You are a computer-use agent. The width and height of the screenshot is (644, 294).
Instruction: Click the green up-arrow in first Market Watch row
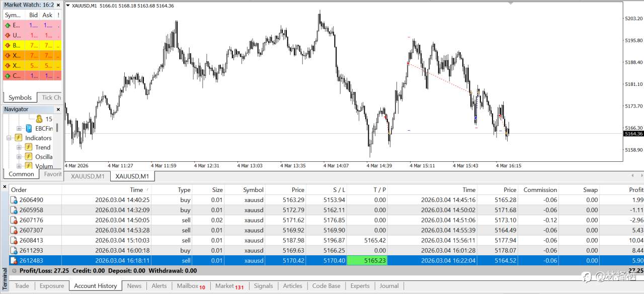(8, 25)
